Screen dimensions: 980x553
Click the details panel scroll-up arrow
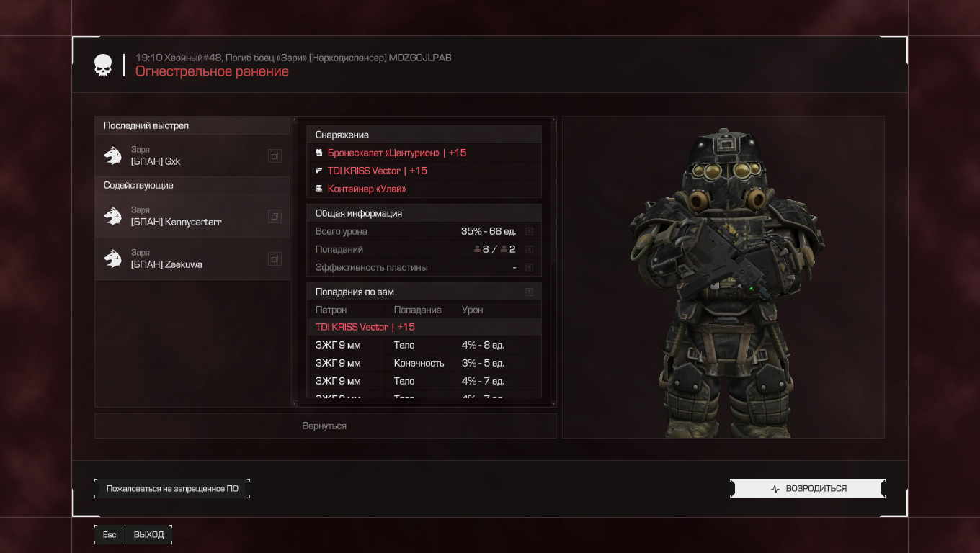pos(553,120)
